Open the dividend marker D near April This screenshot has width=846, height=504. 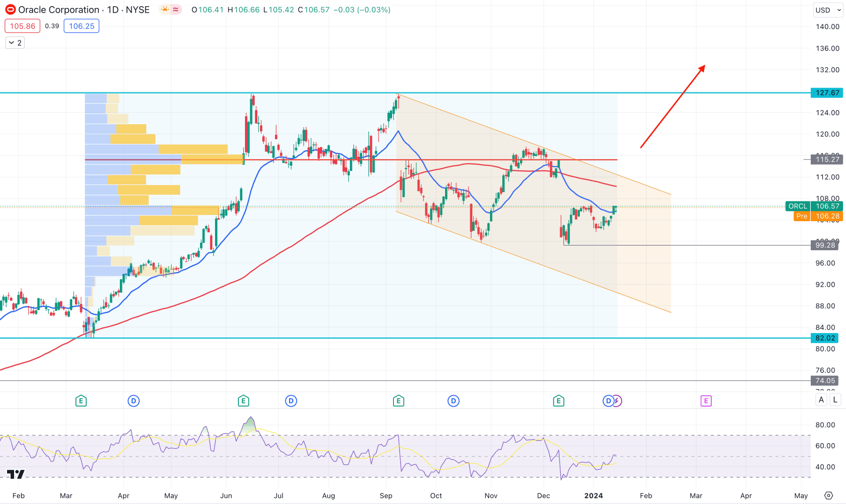click(134, 401)
